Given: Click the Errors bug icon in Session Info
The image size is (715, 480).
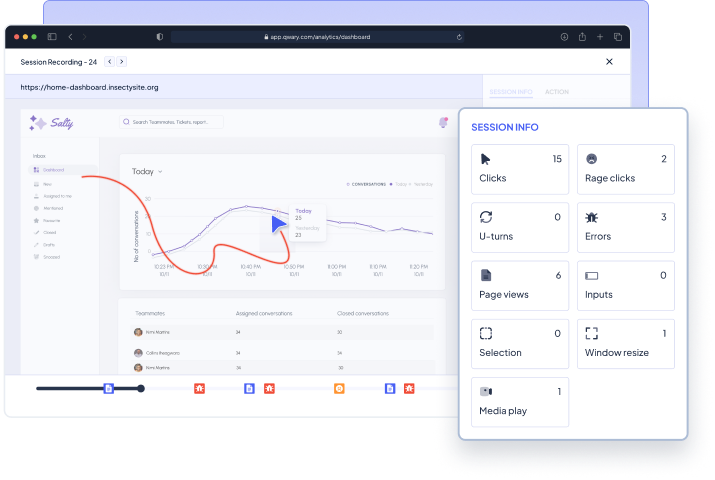Looking at the screenshot, I should pyautogui.click(x=591, y=217).
